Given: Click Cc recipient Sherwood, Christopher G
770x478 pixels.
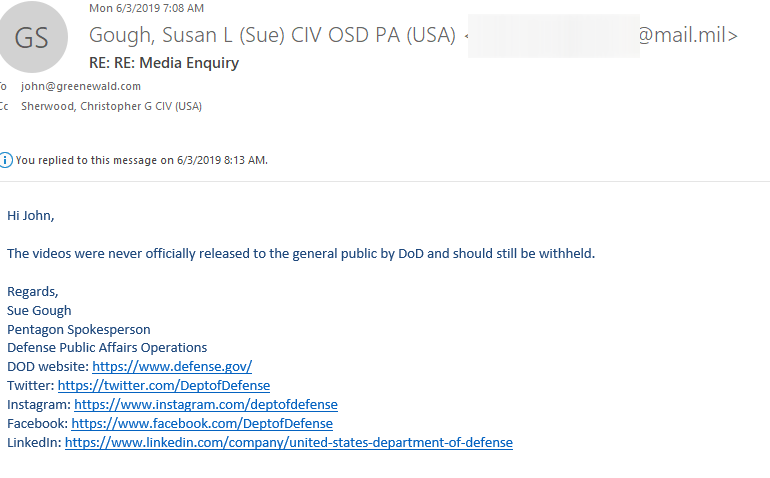Looking at the screenshot, I should 111,106.
